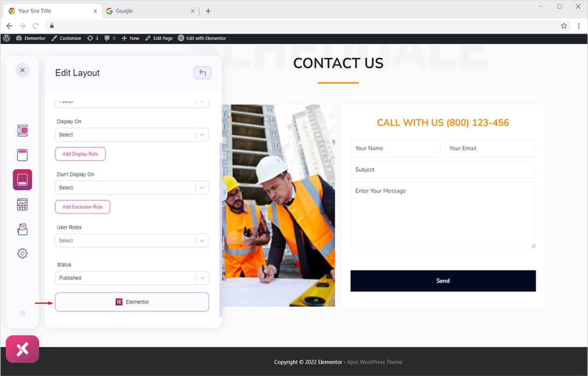
Task: Click the WordPress logo in admin bar
Action: [7, 38]
